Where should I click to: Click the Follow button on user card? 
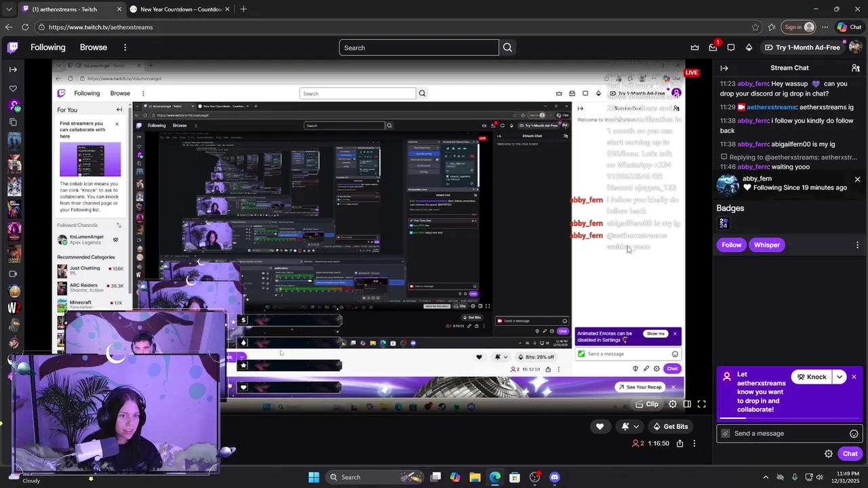[x=732, y=245]
